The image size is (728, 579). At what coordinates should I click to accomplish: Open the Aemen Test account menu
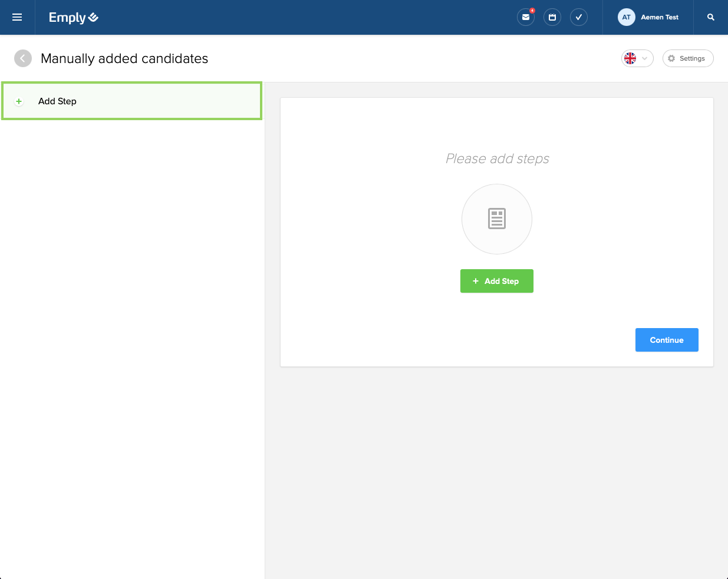tap(658, 17)
